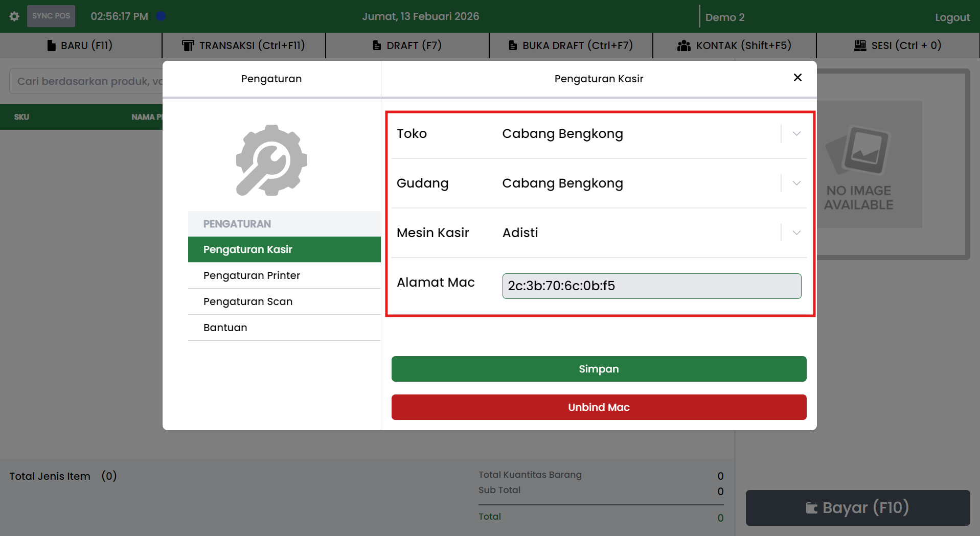The width and height of the screenshot is (980, 536).
Task: Click the BARU (F11) new document icon
Action: [51, 45]
